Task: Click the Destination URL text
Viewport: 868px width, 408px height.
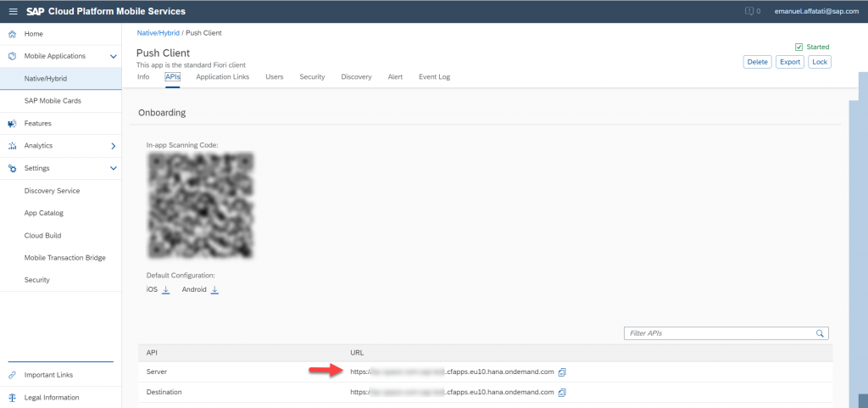Action: (453, 392)
